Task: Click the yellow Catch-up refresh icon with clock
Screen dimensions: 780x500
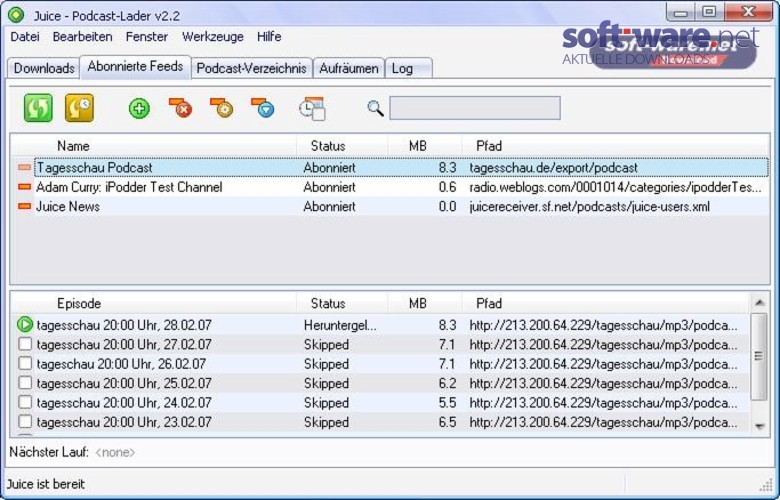Action: [x=79, y=108]
